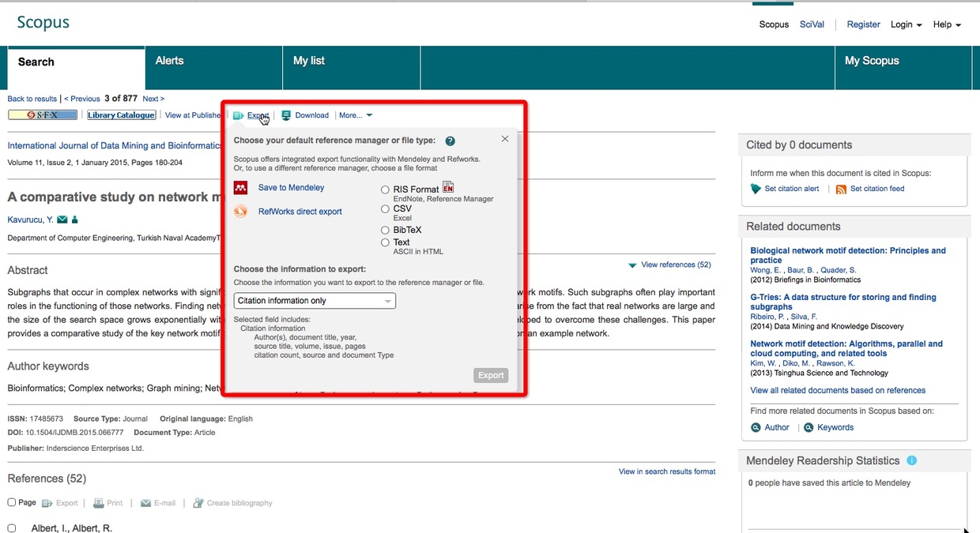Screen dimensions: 980x533
Task: Click Save to Mendeley link
Action: [x=291, y=188]
